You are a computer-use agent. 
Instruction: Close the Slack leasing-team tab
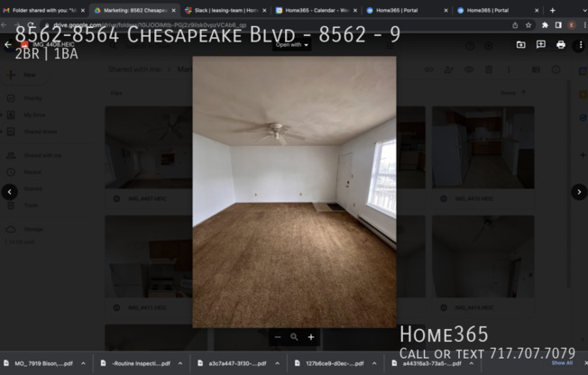coord(264,11)
